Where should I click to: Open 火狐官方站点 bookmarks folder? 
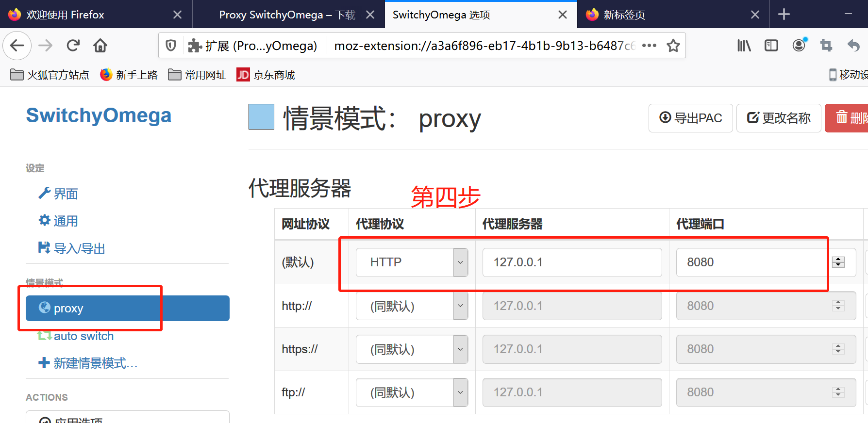coord(50,75)
